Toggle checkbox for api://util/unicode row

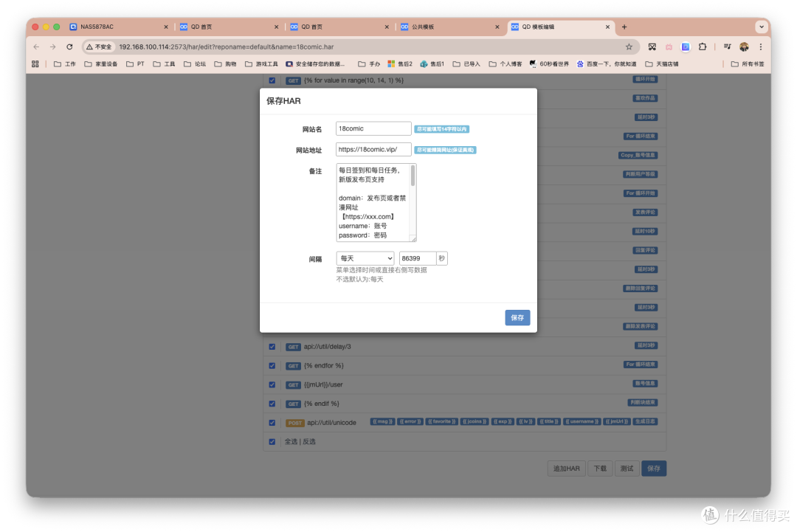(272, 423)
